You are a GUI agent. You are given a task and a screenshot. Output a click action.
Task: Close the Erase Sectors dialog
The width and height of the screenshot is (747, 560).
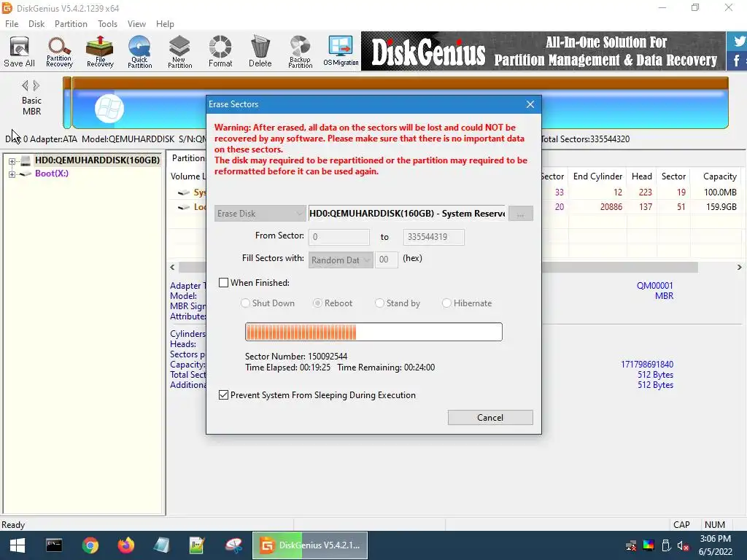(x=530, y=104)
